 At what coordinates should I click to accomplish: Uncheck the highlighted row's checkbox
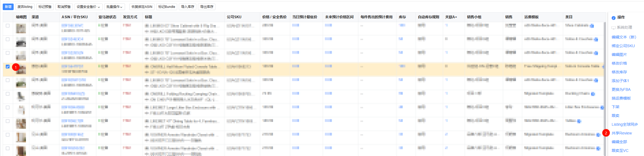8,67
